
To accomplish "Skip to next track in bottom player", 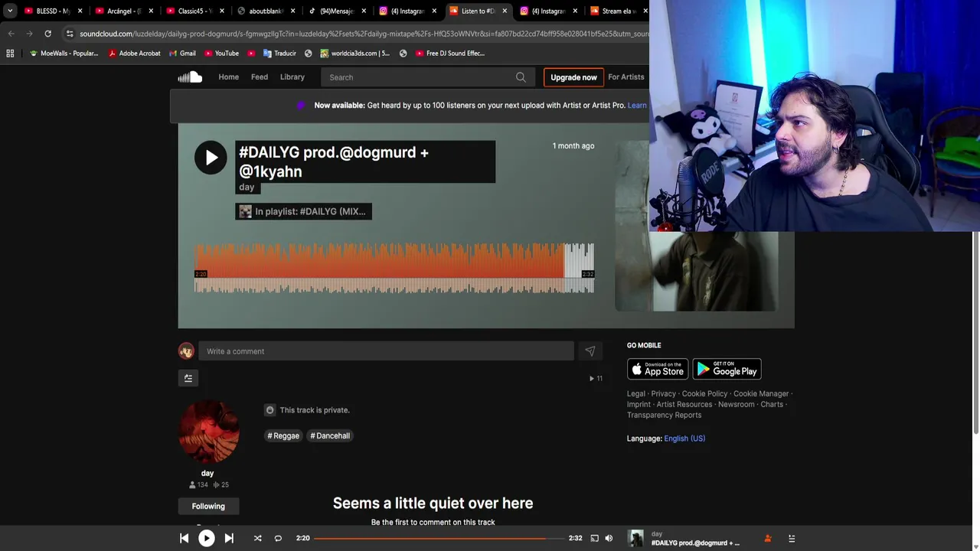I will coord(229,538).
